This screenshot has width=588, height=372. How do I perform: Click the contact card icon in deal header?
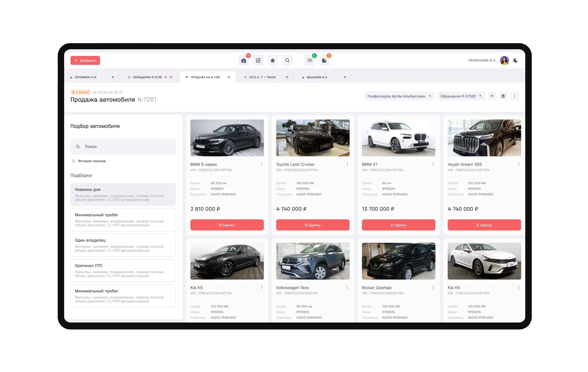pyautogui.click(x=503, y=96)
